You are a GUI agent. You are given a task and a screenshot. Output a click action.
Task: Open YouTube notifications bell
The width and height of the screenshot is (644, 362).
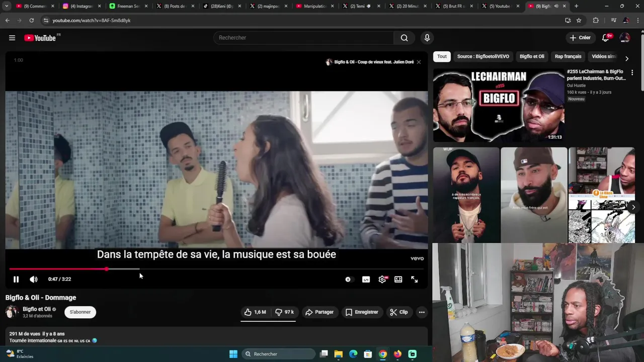[x=606, y=38]
